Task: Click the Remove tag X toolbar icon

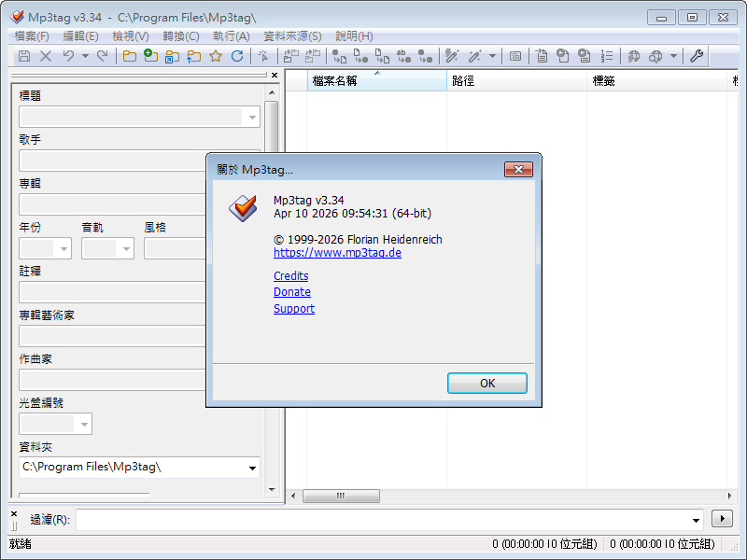Action: click(46, 56)
